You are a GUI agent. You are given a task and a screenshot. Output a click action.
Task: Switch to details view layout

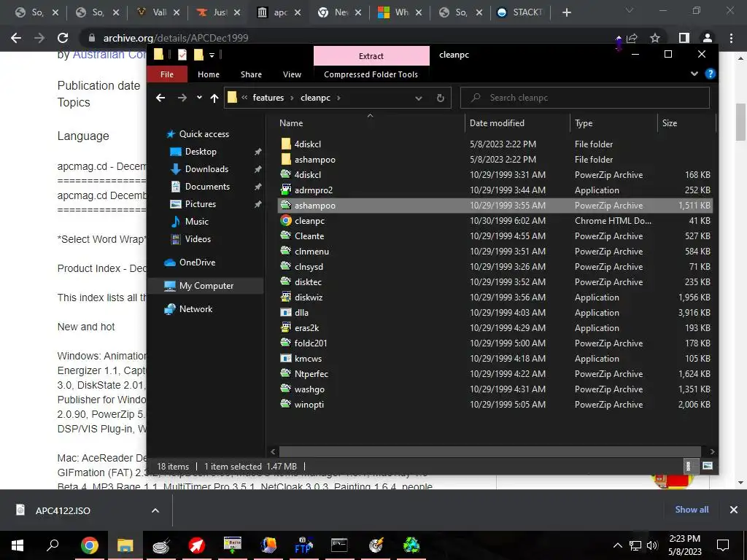click(688, 466)
